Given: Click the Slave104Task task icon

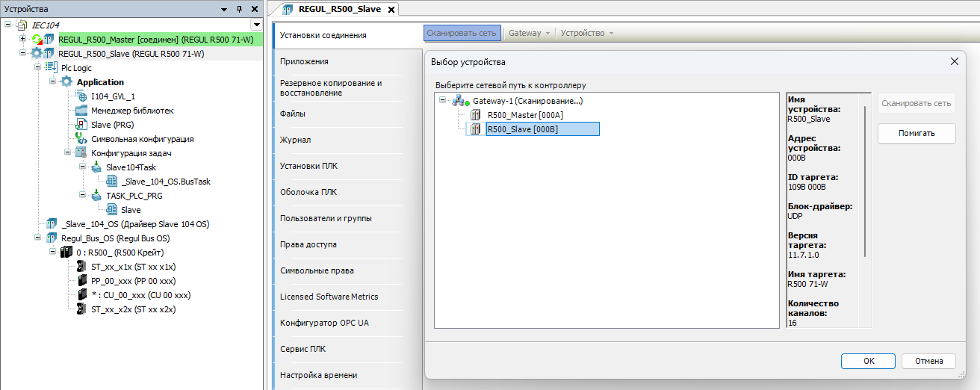Looking at the screenshot, I should (x=96, y=167).
